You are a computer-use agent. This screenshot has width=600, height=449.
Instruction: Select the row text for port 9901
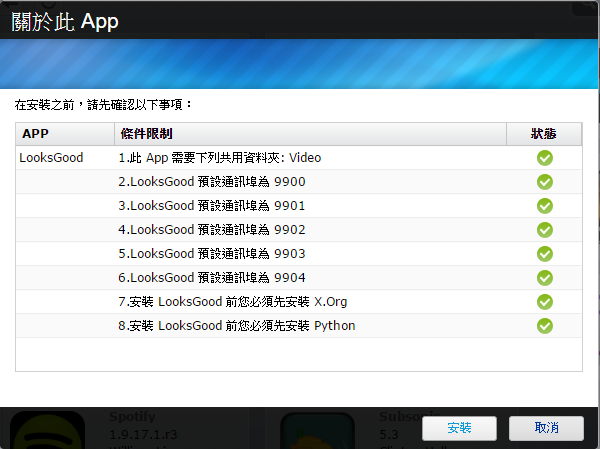[x=212, y=206]
